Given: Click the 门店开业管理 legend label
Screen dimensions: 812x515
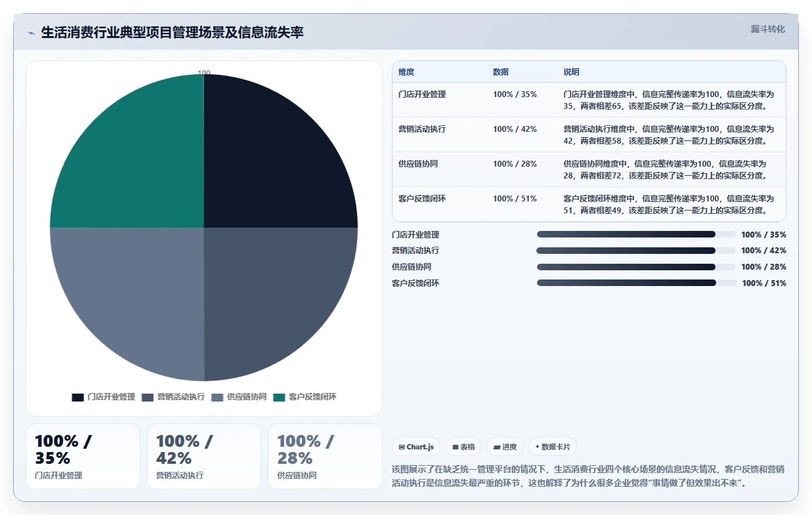Looking at the screenshot, I should tap(111, 397).
